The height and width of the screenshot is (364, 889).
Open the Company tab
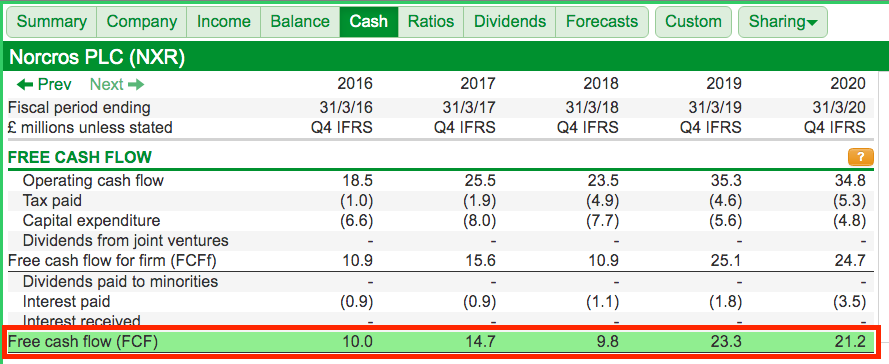(x=142, y=22)
